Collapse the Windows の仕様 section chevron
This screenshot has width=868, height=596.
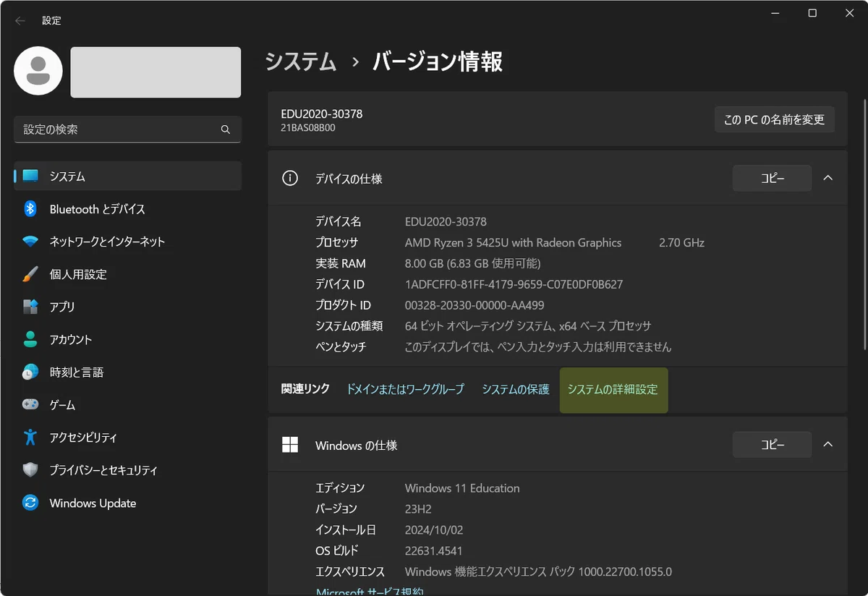coord(828,445)
